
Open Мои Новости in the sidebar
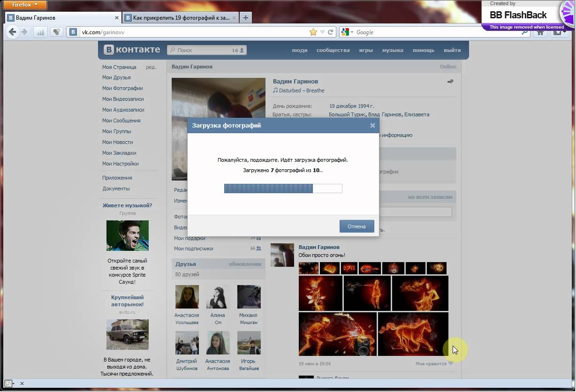click(118, 143)
